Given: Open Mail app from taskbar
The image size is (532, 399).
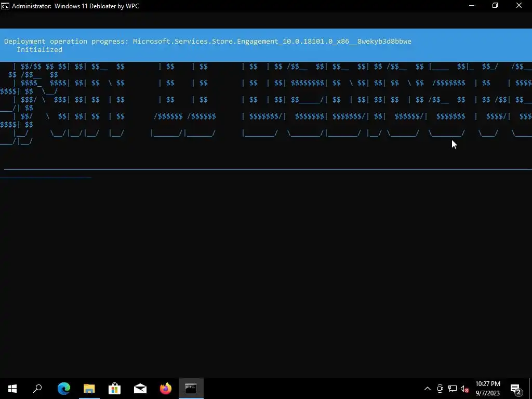Looking at the screenshot, I should (x=140, y=389).
